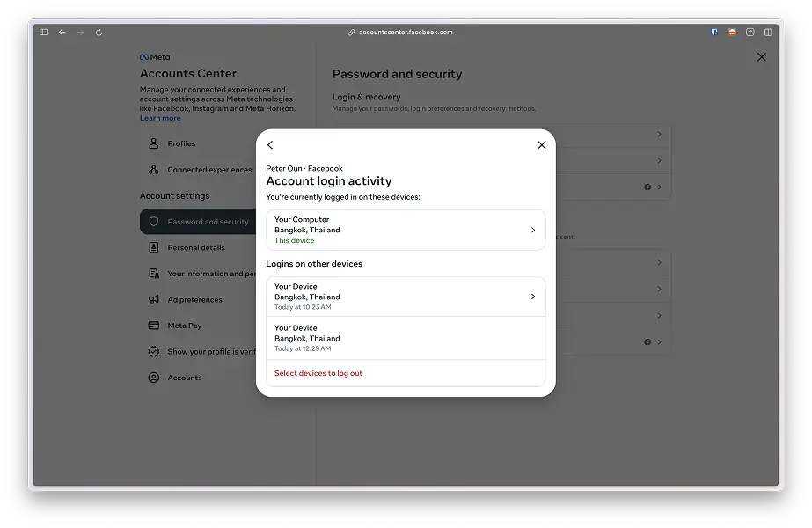Image resolution: width=812 pixels, height=528 pixels.
Task: Click the Meta Pay card icon
Action: pyautogui.click(x=154, y=326)
